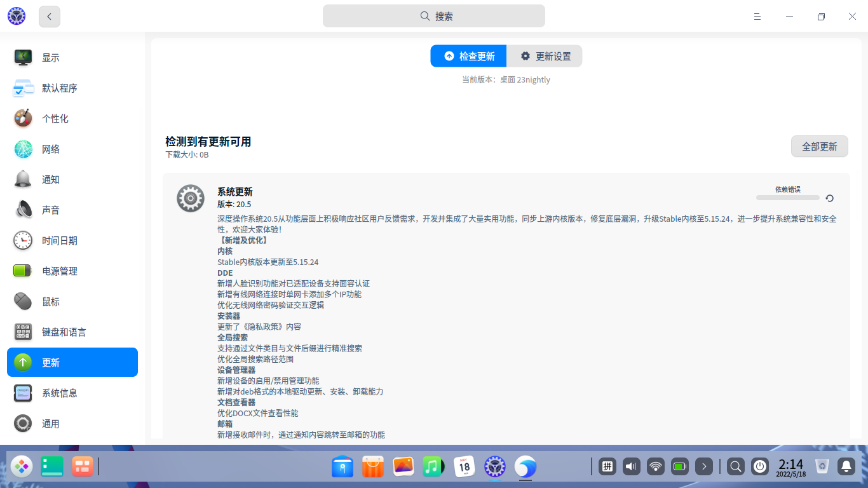
Task: Open the music app from the dock
Action: 434,467
